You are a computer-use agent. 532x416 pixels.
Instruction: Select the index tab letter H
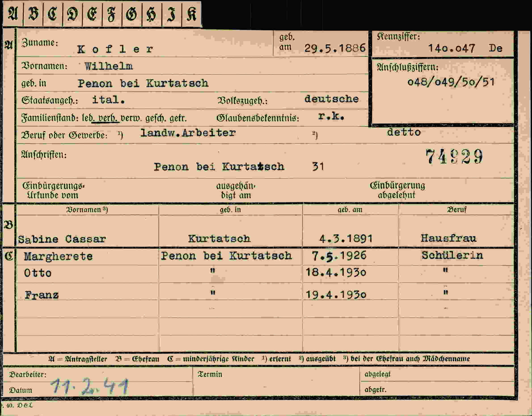(152, 14)
